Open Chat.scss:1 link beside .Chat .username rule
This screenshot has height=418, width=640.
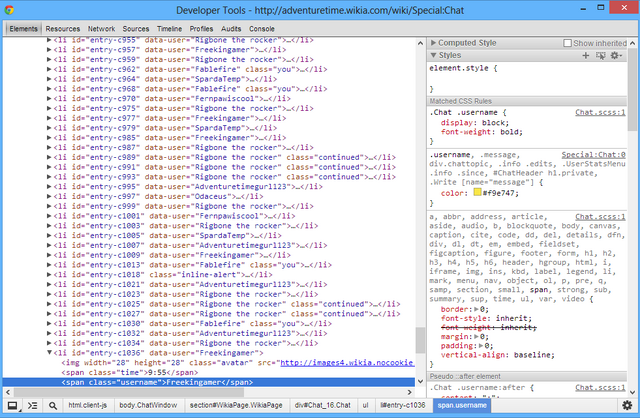pos(600,112)
